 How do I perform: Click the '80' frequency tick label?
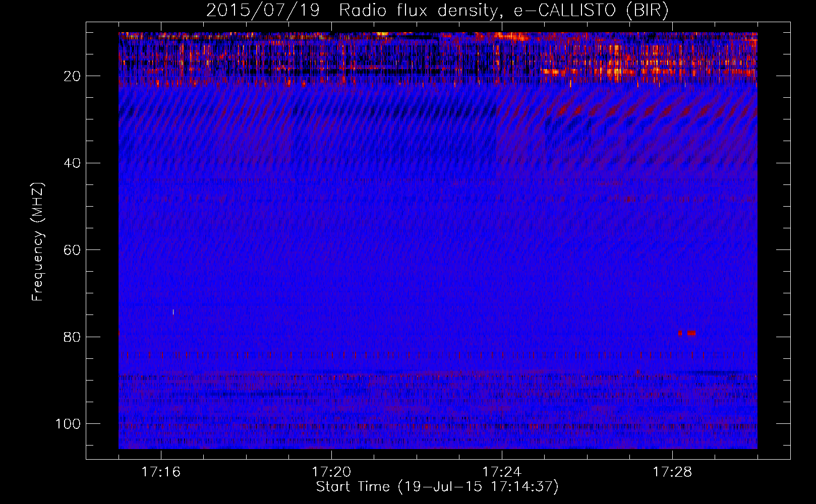[x=73, y=337]
